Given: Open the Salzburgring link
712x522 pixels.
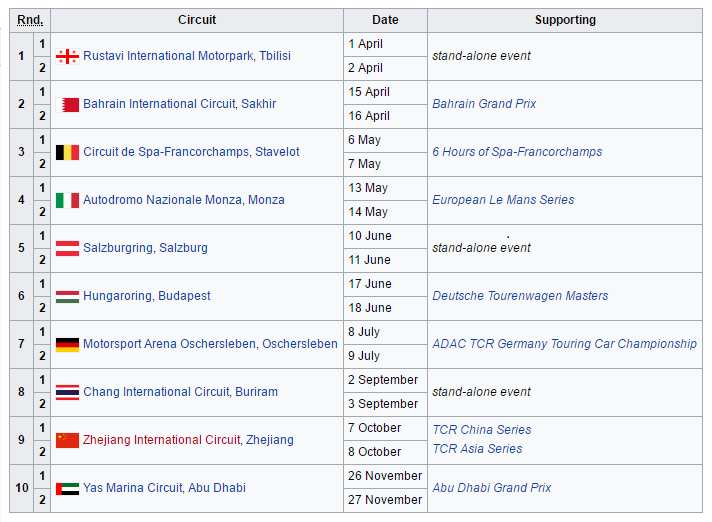Looking at the screenshot, I should click(118, 248).
